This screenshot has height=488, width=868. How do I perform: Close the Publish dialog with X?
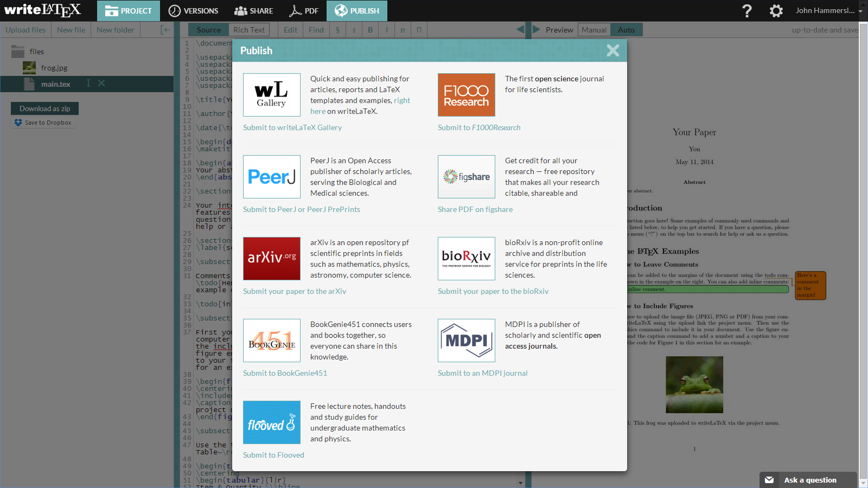(612, 50)
